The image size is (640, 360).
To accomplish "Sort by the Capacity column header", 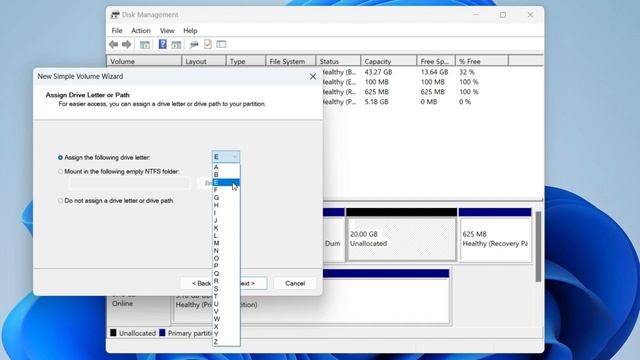I will [x=389, y=61].
